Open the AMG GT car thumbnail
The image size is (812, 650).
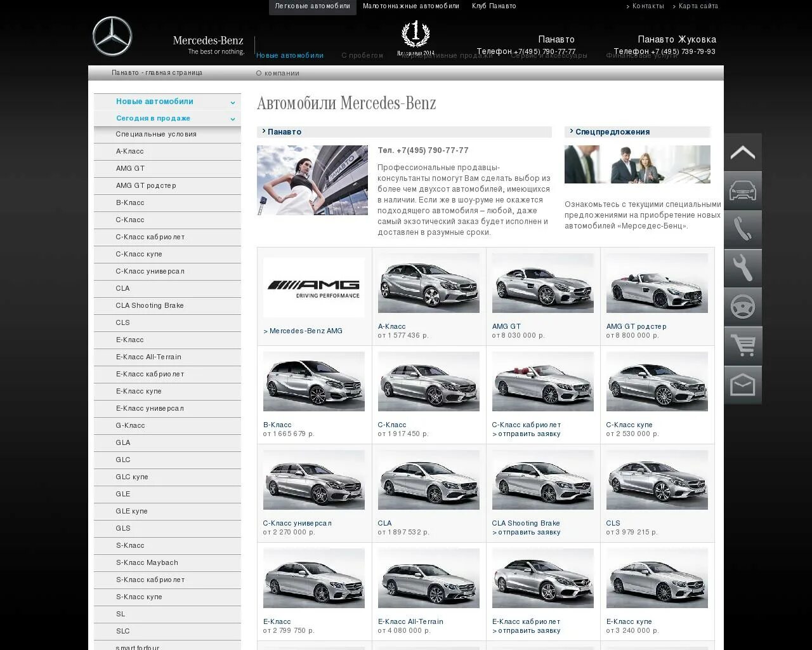pyautogui.click(x=543, y=283)
